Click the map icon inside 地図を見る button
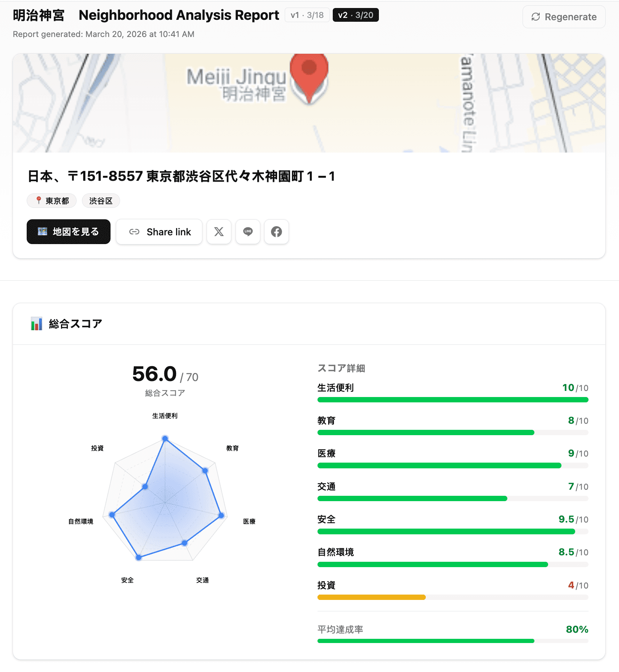The width and height of the screenshot is (619, 672). click(42, 232)
